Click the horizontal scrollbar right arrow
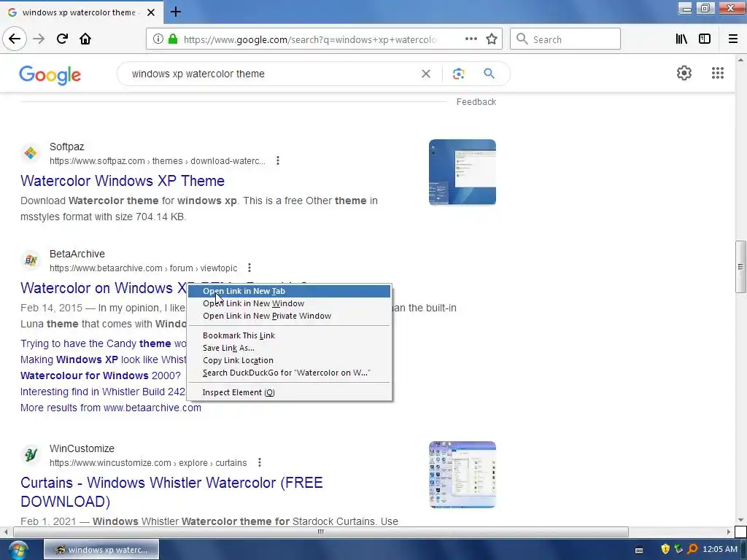This screenshot has width=747, height=560. [729, 532]
